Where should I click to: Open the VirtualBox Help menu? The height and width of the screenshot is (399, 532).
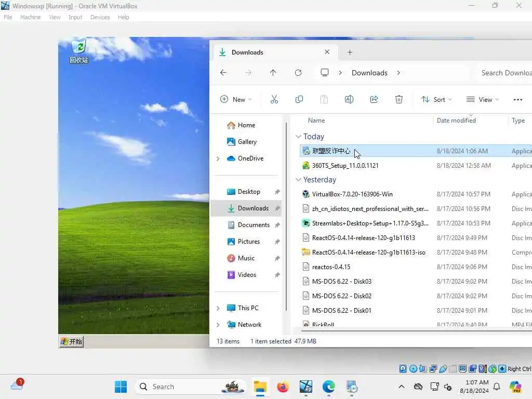click(x=123, y=17)
